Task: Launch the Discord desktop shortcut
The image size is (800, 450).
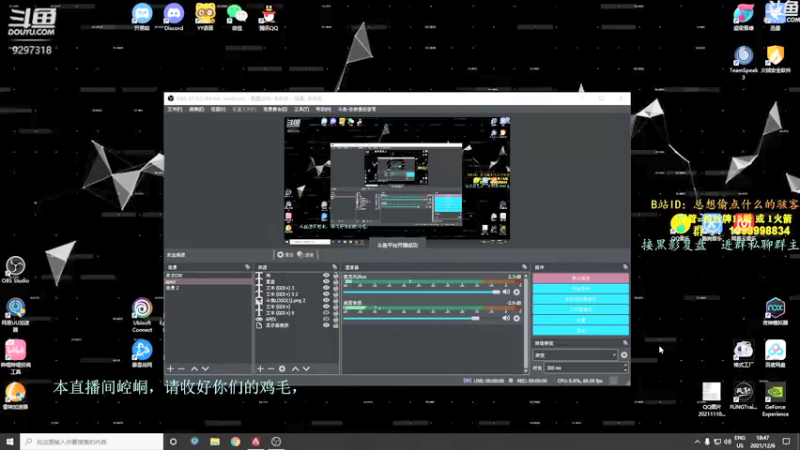Action: (x=173, y=17)
